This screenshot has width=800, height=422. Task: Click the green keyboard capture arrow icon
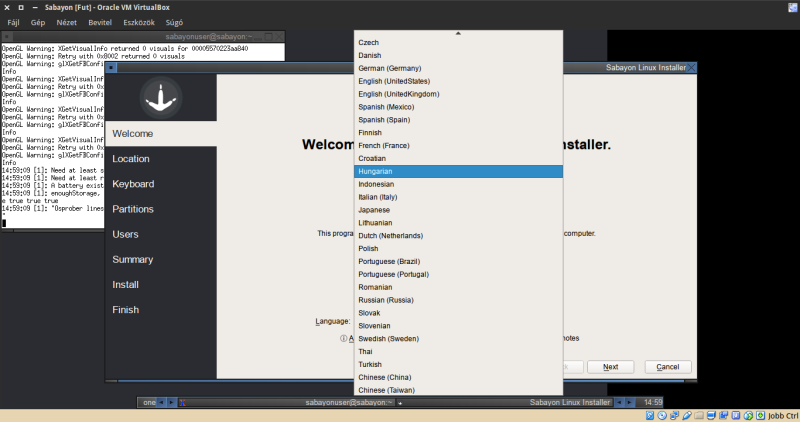(x=760, y=415)
